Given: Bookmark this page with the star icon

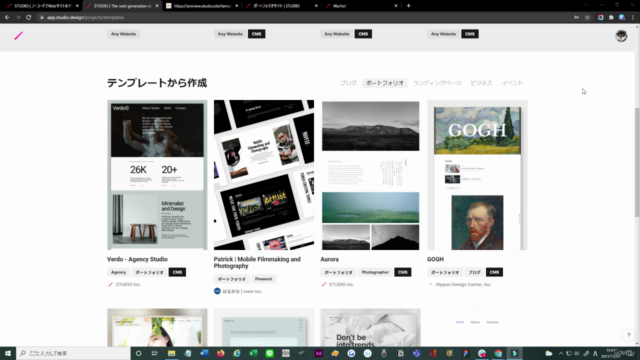Looking at the screenshot, I should [x=587, y=18].
